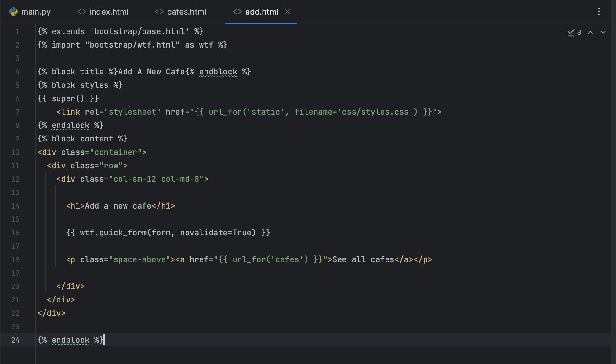The height and width of the screenshot is (364, 616).
Task: Click line number 24 in the gutter
Action: [x=15, y=340]
